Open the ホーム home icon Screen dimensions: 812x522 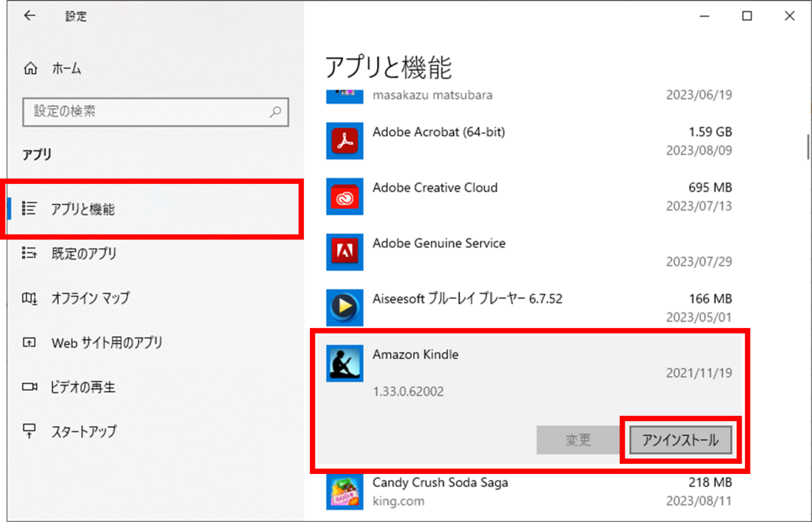point(30,68)
